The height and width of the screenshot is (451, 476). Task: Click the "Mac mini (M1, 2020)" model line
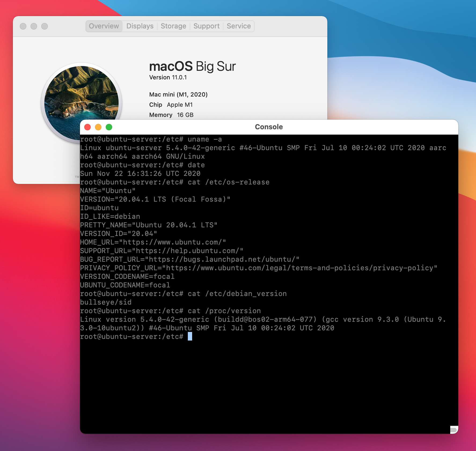point(178,95)
